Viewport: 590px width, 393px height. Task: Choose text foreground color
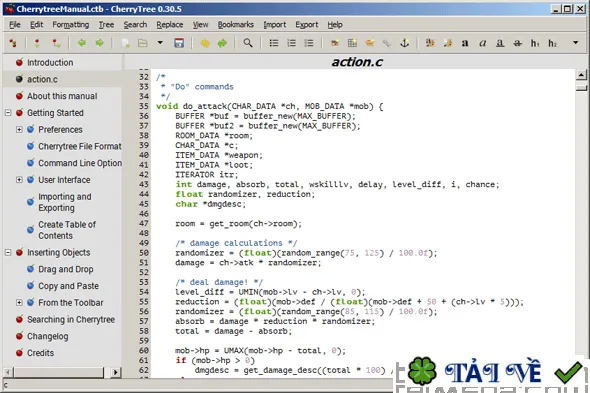[x=430, y=43]
